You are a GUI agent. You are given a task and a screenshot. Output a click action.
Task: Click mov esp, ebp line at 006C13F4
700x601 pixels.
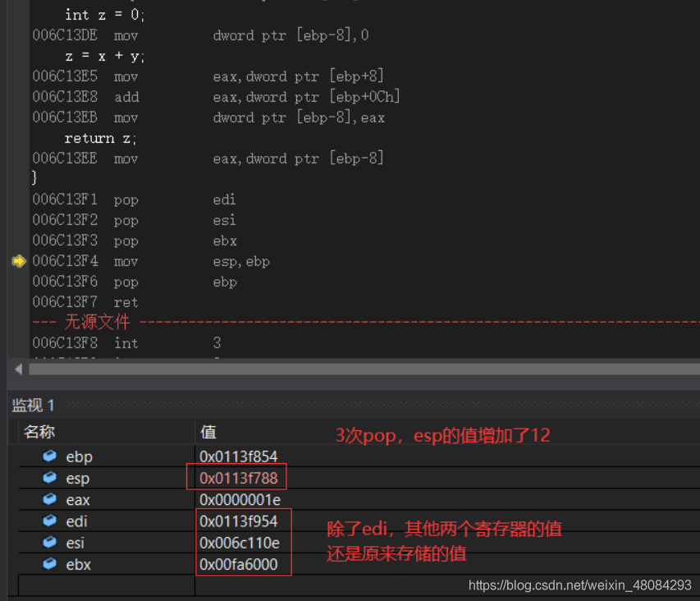coord(151,261)
